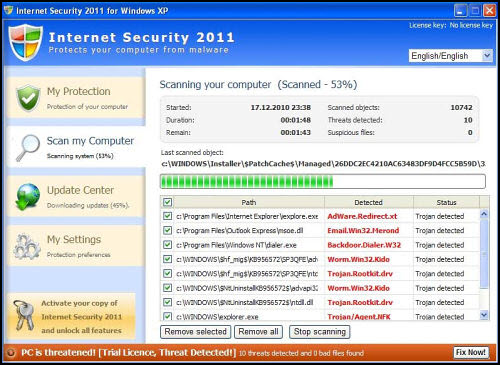This screenshot has width=500, height=365.
Task: Click the magnifying glass scan icon
Action: click(x=28, y=147)
